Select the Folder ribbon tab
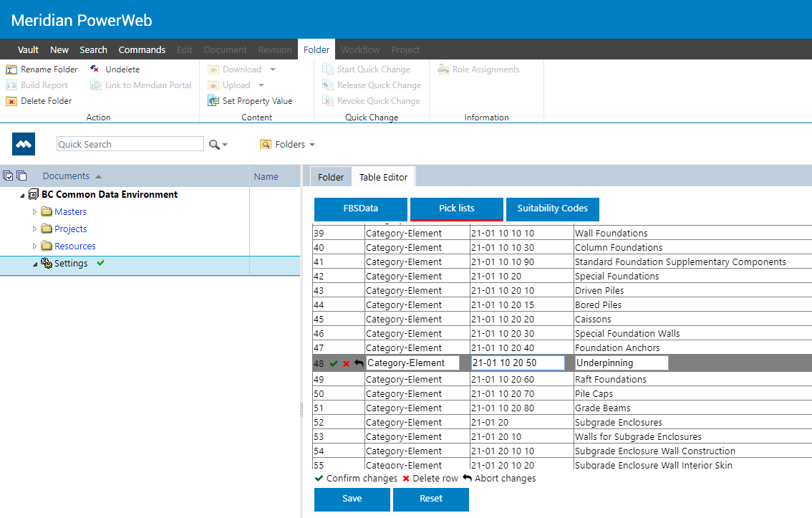812x518 pixels. coord(316,49)
